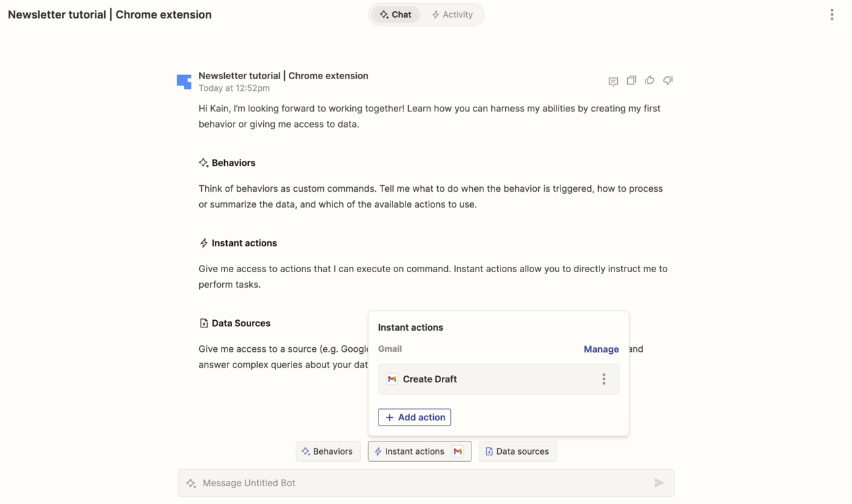Click the sparkle icon in message box
The height and width of the screenshot is (504, 852).
pos(191,483)
